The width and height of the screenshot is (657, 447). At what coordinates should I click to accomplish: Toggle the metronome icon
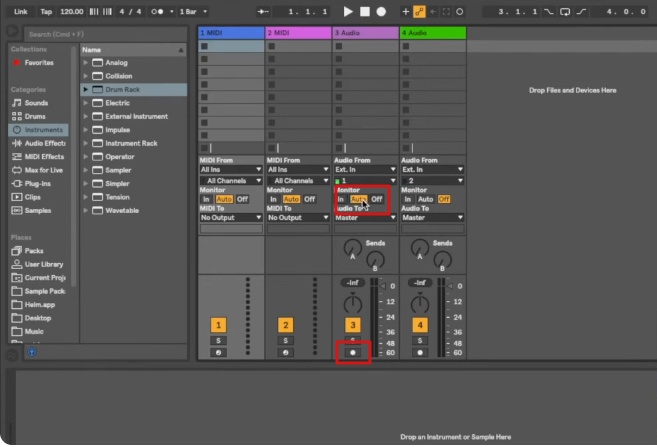pos(157,12)
